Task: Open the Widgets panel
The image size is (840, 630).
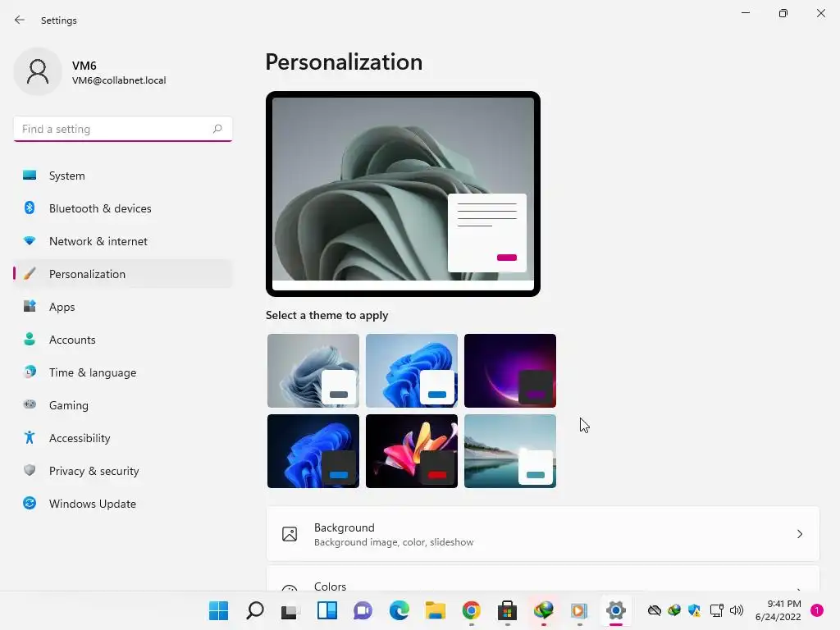Action: coord(326,610)
